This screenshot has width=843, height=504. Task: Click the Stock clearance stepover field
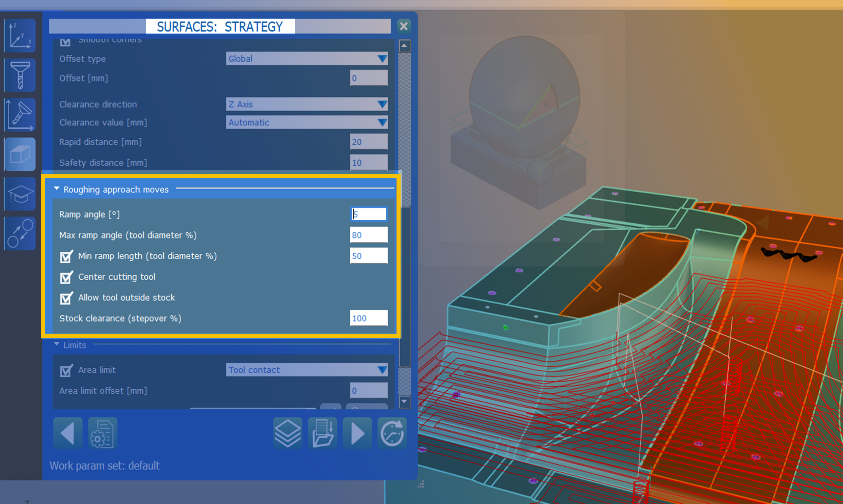coord(369,318)
